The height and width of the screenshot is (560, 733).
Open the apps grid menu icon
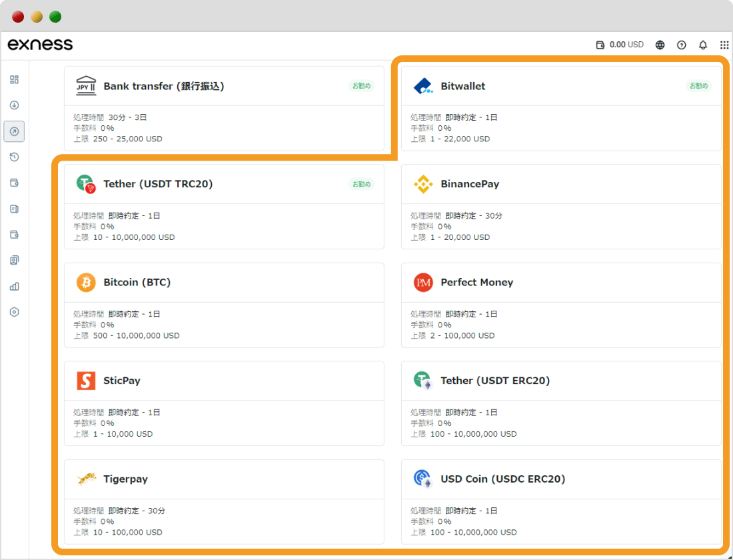(724, 45)
